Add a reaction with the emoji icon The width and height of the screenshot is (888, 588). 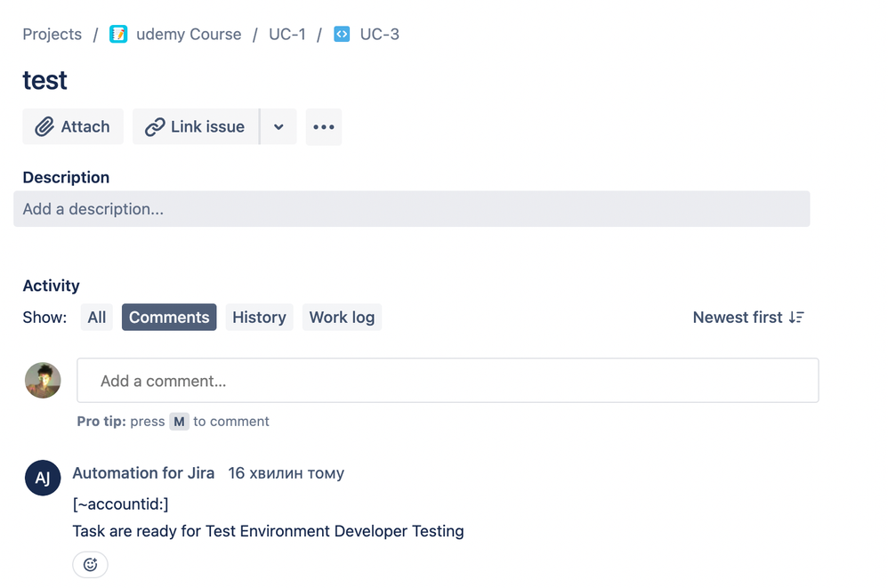click(90, 564)
